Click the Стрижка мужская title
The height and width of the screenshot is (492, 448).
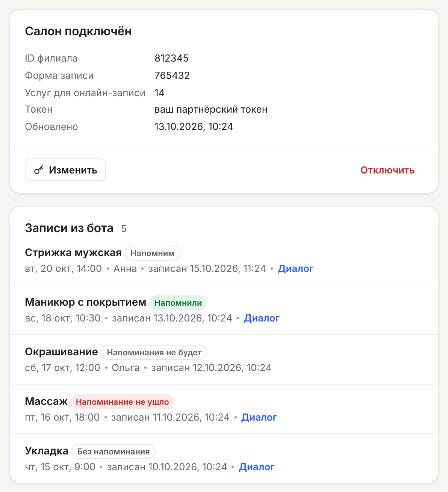tap(73, 253)
